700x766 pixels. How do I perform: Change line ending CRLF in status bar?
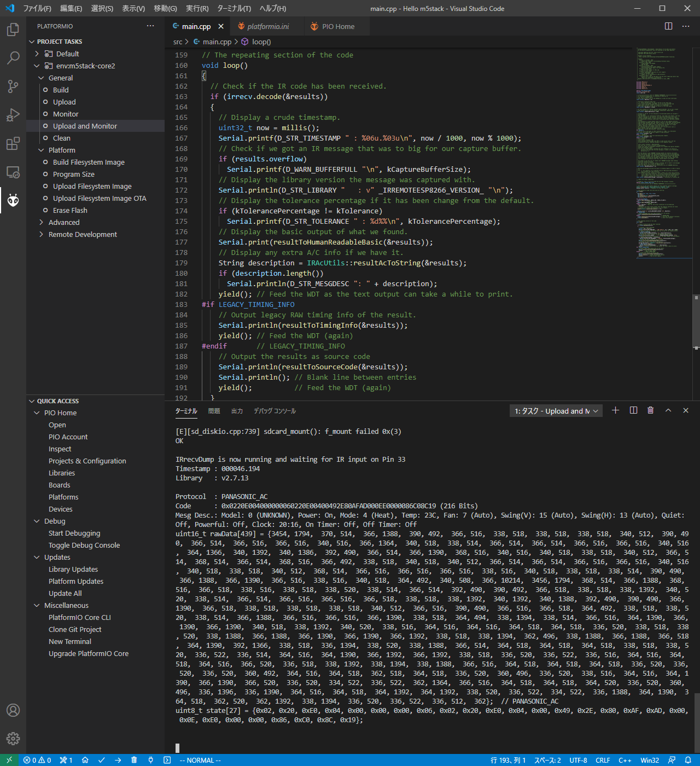pos(603,760)
